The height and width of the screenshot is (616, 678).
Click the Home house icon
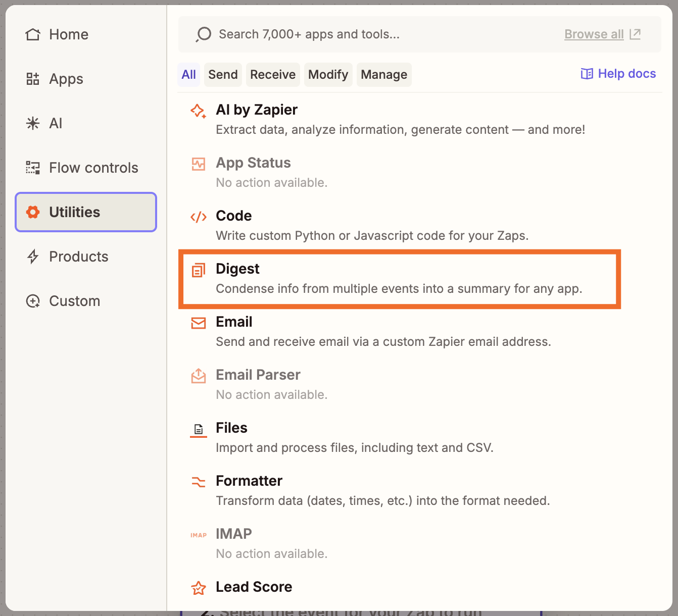click(x=33, y=34)
